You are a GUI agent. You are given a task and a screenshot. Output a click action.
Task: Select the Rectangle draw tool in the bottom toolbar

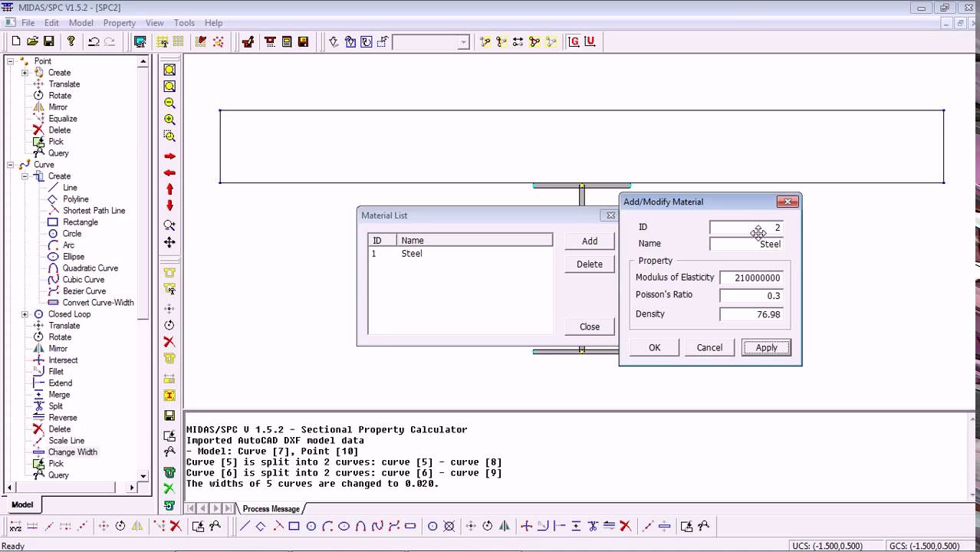[x=294, y=526]
